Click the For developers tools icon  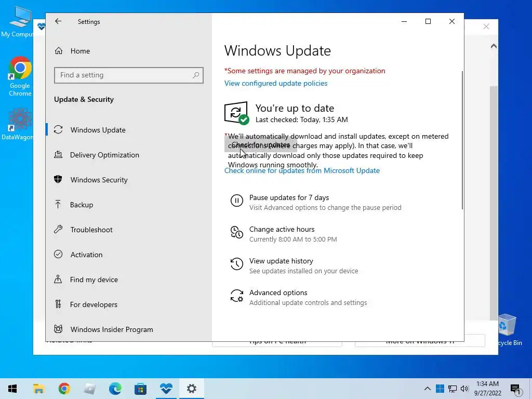click(58, 304)
